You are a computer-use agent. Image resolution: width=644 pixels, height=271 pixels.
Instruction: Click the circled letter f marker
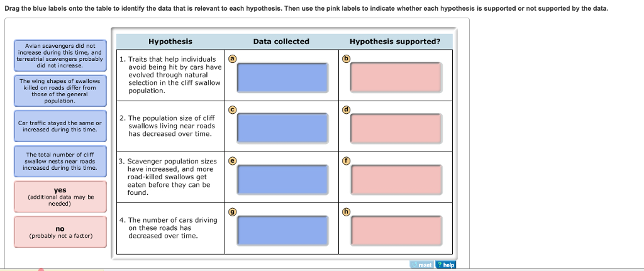point(345,160)
